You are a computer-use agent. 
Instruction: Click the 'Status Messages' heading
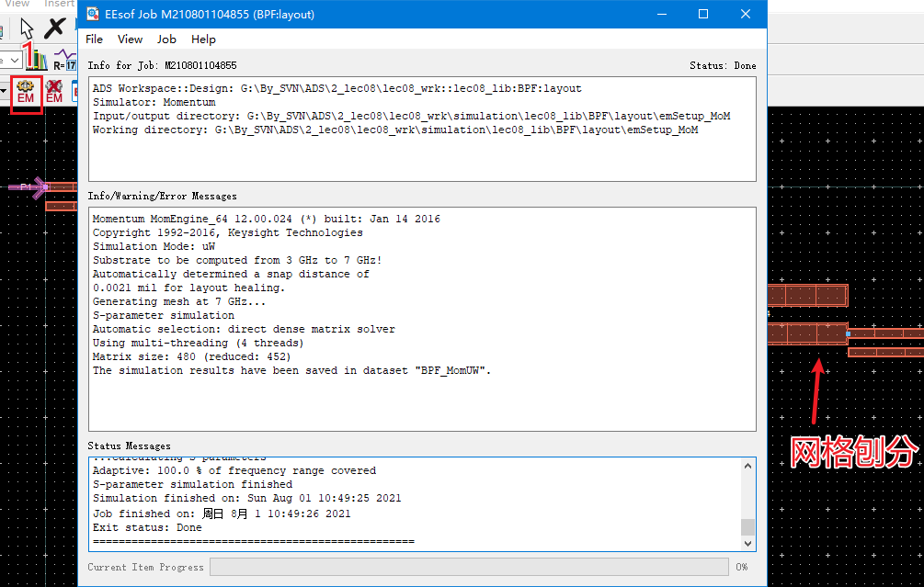pyautogui.click(x=129, y=446)
